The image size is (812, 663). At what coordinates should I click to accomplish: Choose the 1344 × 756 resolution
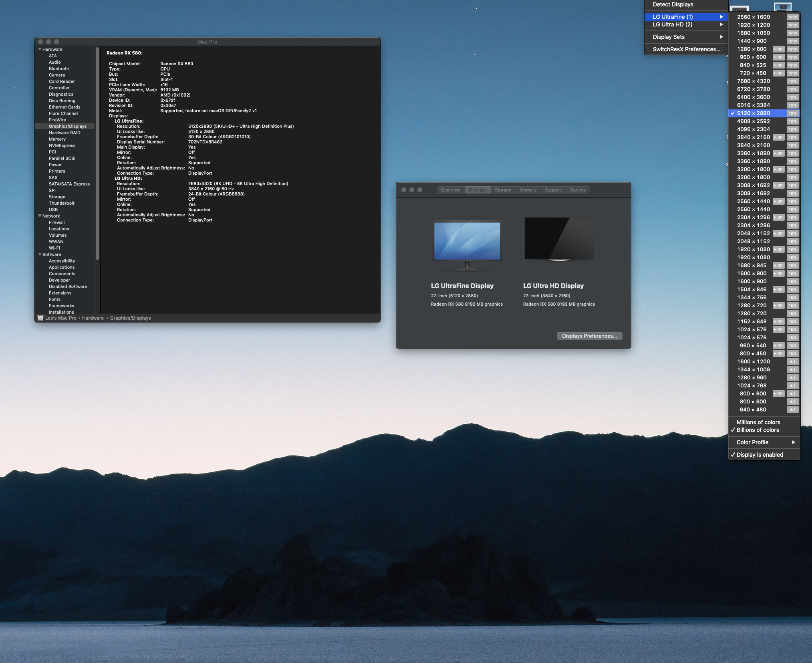click(764, 297)
